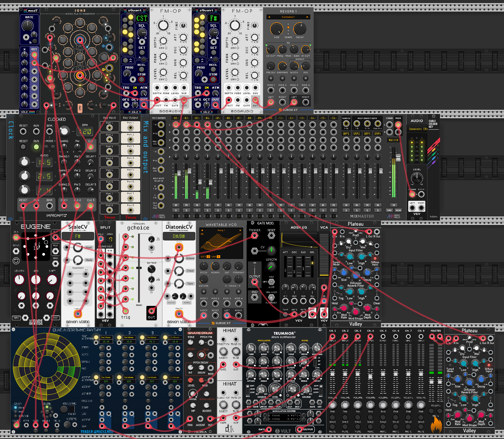
Task: Turn the Octave knob on DiatonicCV
Action: (179, 258)
